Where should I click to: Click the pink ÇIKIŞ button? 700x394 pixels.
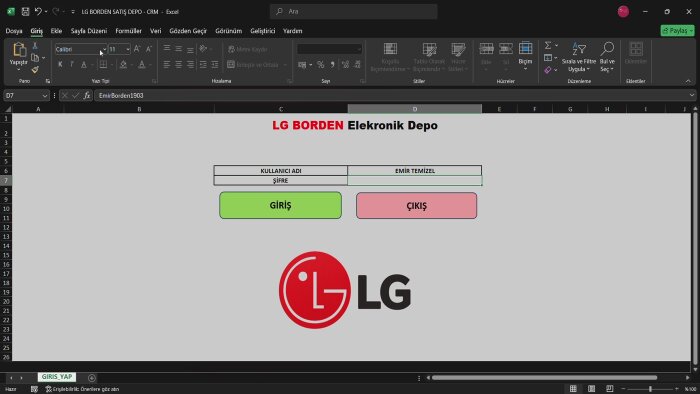pyautogui.click(x=417, y=206)
